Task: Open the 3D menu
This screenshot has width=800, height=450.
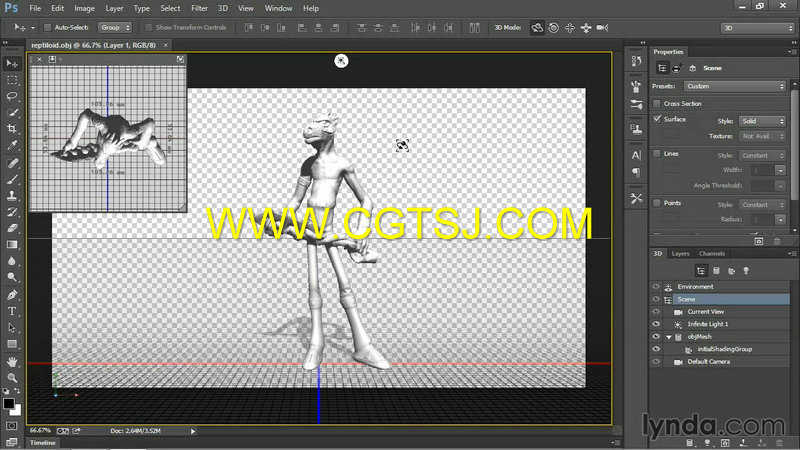Action: pyautogui.click(x=223, y=8)
